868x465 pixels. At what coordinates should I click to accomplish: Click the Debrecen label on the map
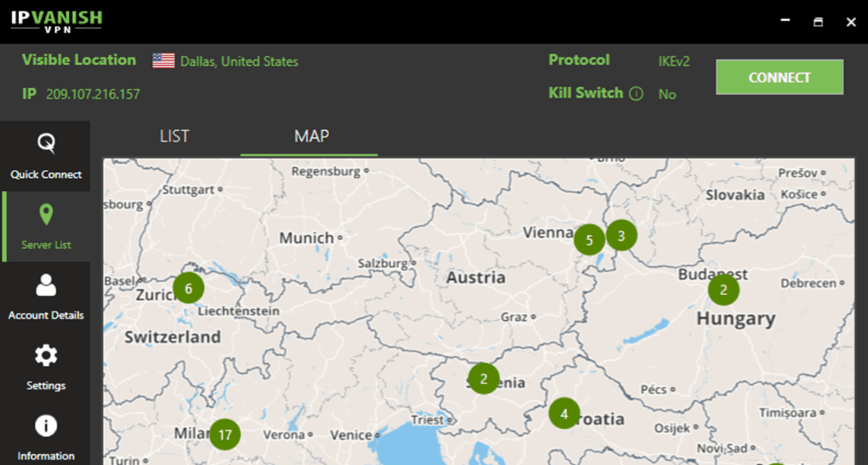pyautogui.click(x=808, y=283)
